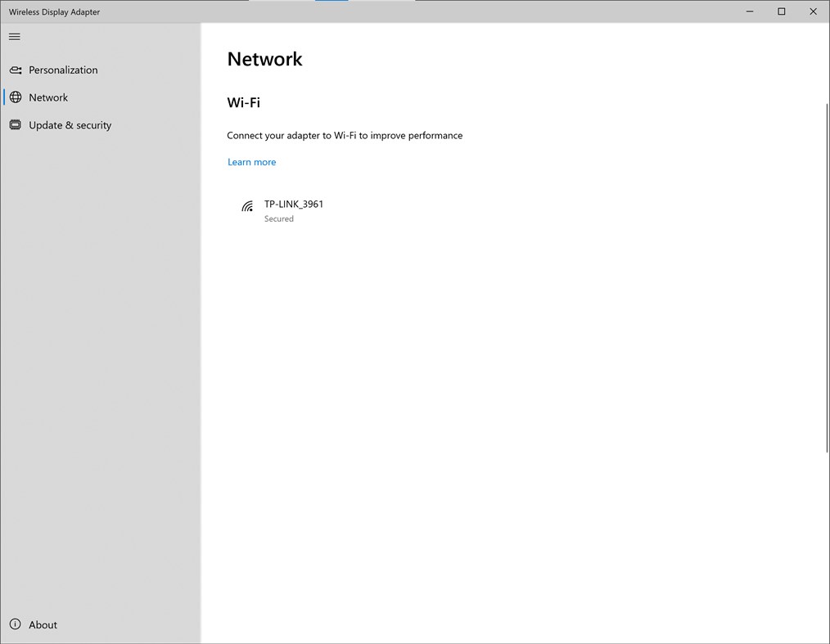Viewport: 830px width, 644px height.
Task: Click the Wi-Fi section heading
Action: point(243,102)
